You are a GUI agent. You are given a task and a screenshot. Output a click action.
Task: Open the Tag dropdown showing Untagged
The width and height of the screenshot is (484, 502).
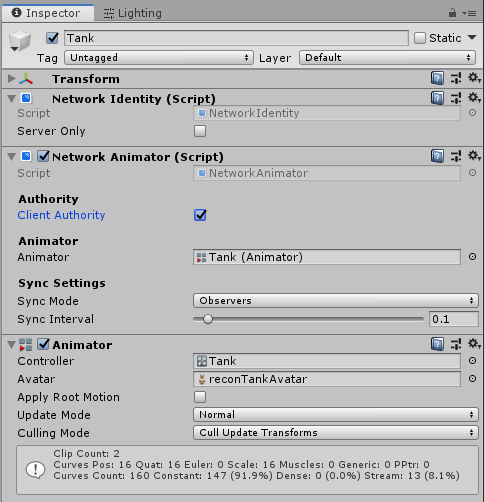pos(159,58)
